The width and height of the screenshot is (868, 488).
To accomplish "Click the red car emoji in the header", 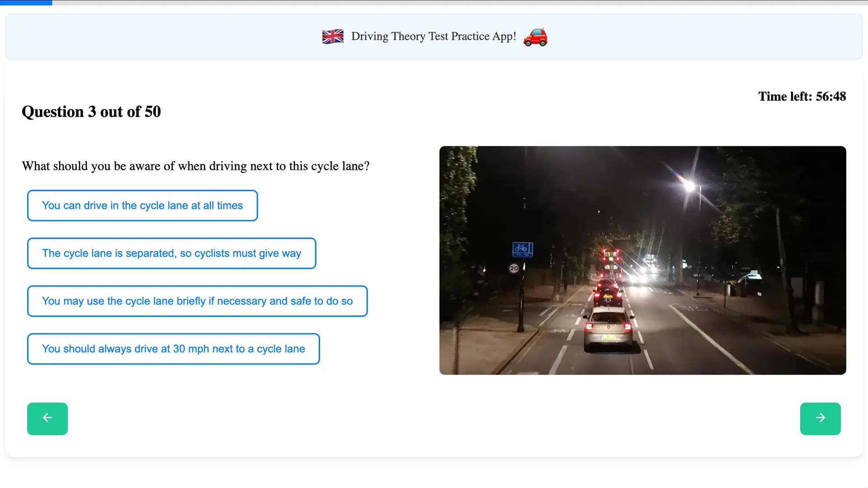I will (535, 38).
